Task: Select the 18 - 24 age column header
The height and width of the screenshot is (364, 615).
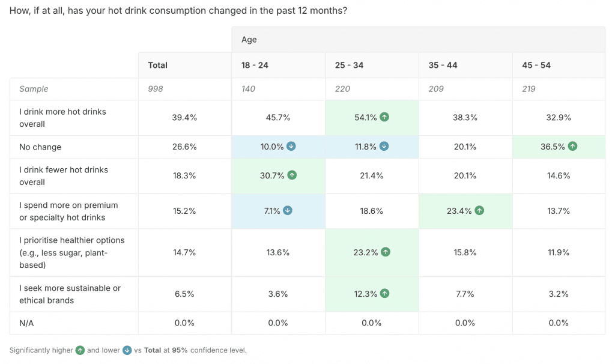Action: pos(255,65)
